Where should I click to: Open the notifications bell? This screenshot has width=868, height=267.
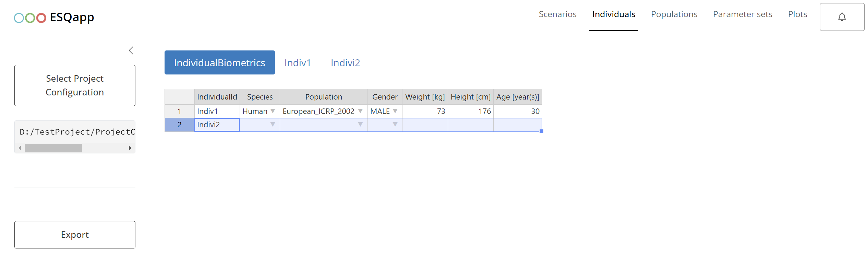tap(842, 17)
